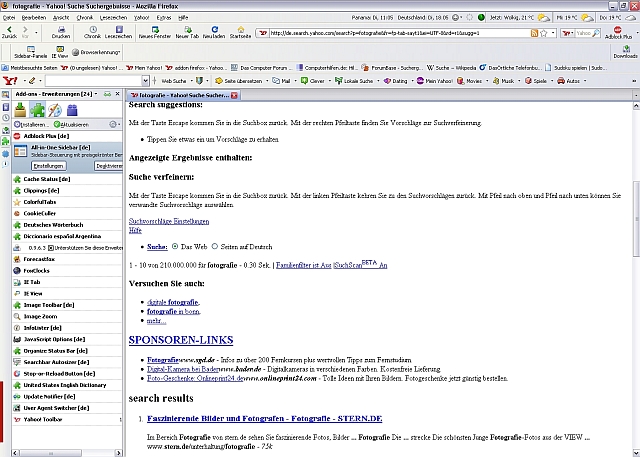Click the Adblock Plus toolbar icon

620,33
